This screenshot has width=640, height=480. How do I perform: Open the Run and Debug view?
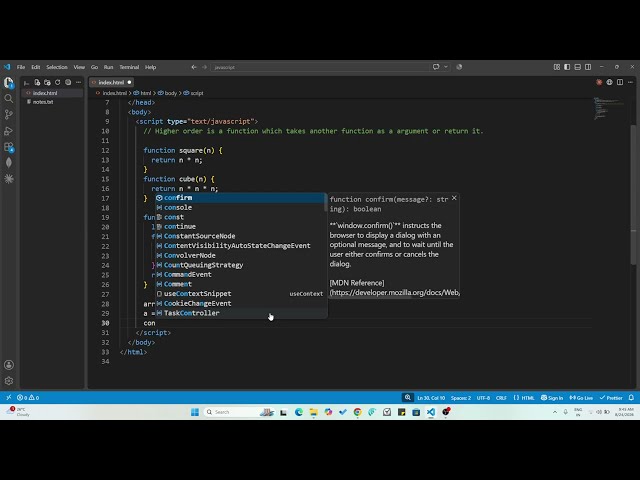pos(9,131)
